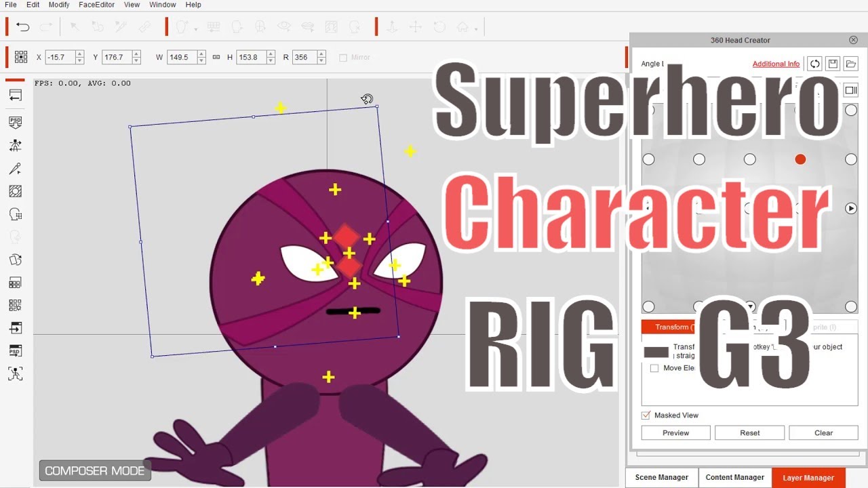
Task: Open the Modify menu
Action: point(59,5)
